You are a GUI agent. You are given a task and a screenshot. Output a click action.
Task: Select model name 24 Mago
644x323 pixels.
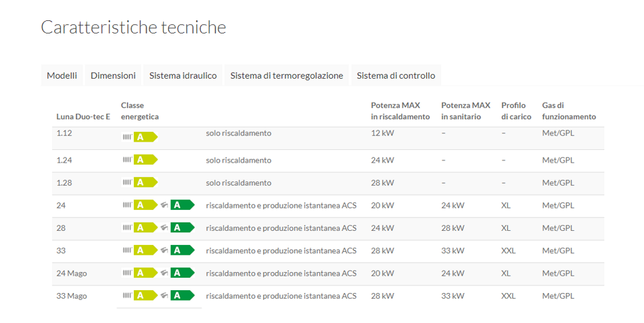71,273
